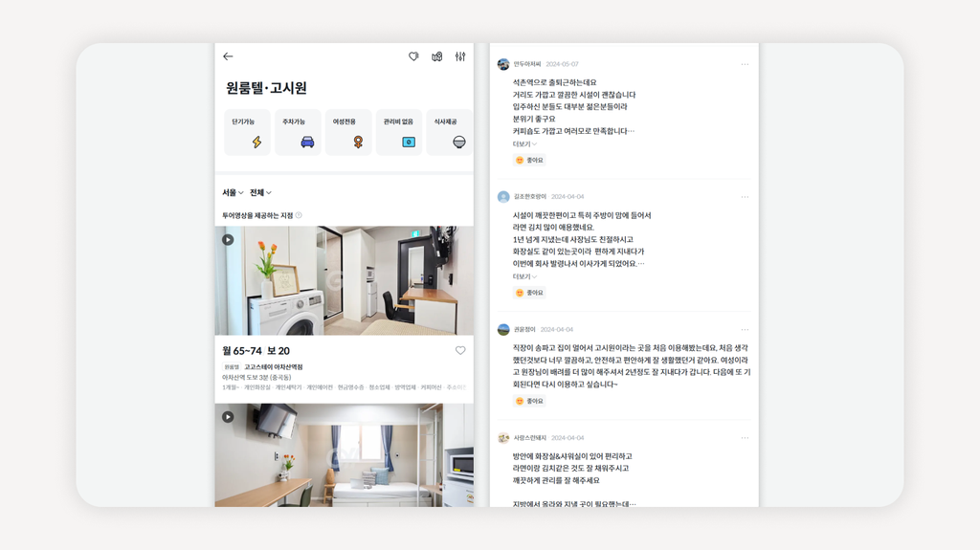Open avatar of 권율점이 reviewer

pyautogui.click(x=503, y=329)
